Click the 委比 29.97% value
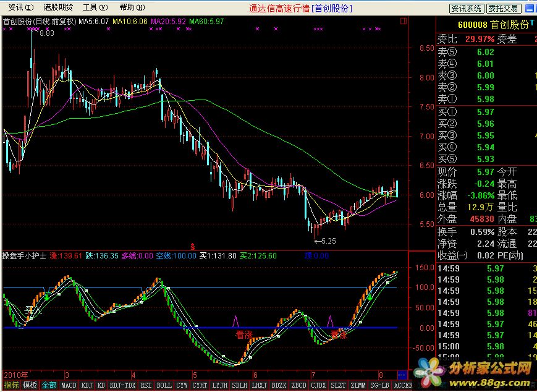 click(x=480, y=39)
